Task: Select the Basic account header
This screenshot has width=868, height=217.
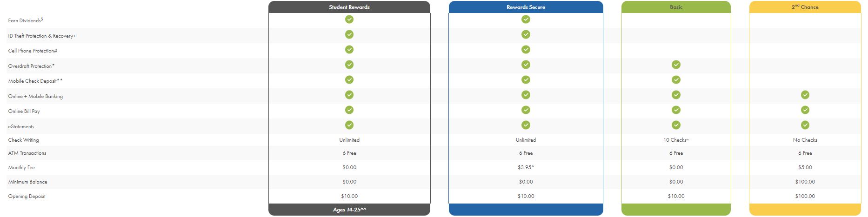Action: point(676,7)
